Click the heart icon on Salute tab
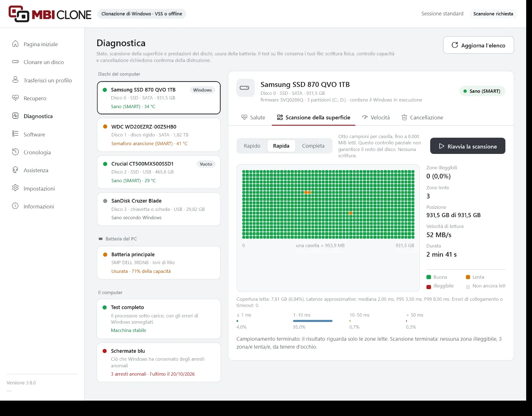The image size is (532, 416). click(244, 117)
